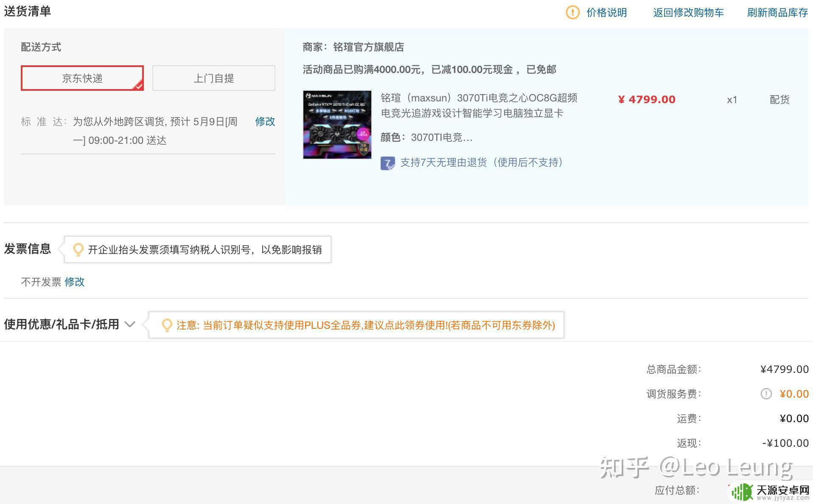
Task: Click the 应付总额 label
Action: tap(677, 490)
